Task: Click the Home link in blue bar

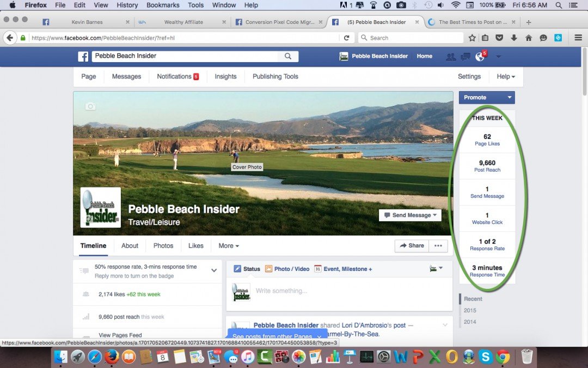Action: point(425,56)
